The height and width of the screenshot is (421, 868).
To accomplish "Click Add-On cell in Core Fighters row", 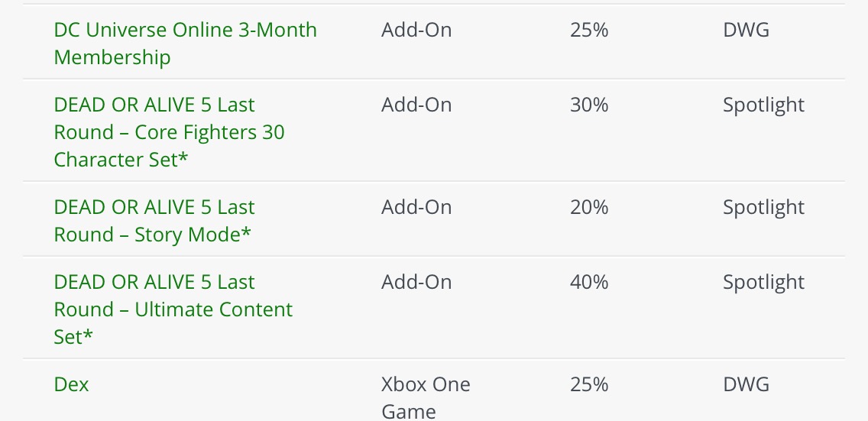I will point(416,105).
